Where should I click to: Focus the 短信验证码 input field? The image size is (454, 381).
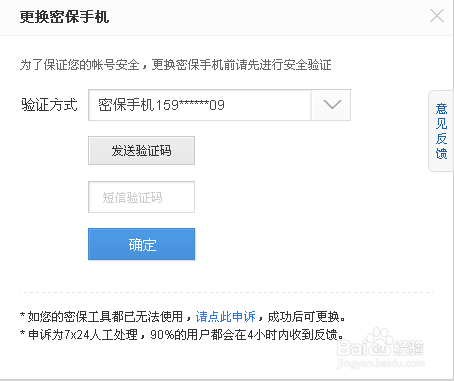tap(141, 197)
